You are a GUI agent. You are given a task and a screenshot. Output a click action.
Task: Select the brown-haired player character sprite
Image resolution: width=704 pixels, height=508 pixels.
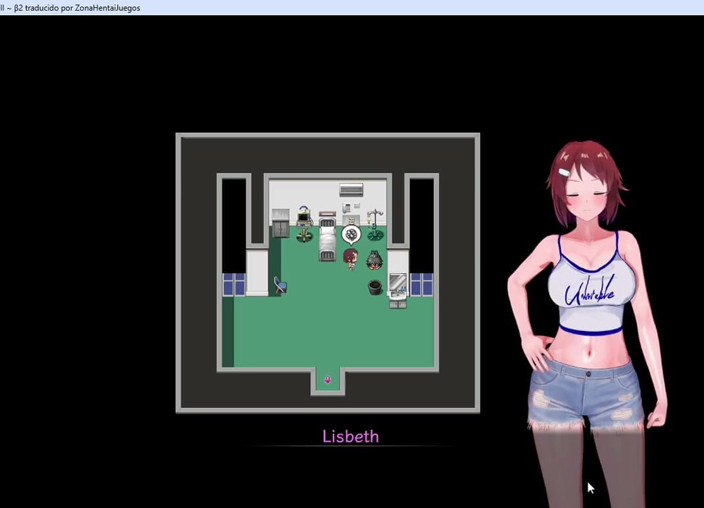point(351,260)
